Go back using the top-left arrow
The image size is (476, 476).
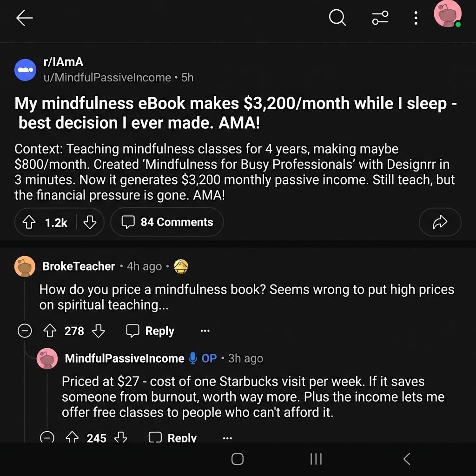[x=24, y=18]
